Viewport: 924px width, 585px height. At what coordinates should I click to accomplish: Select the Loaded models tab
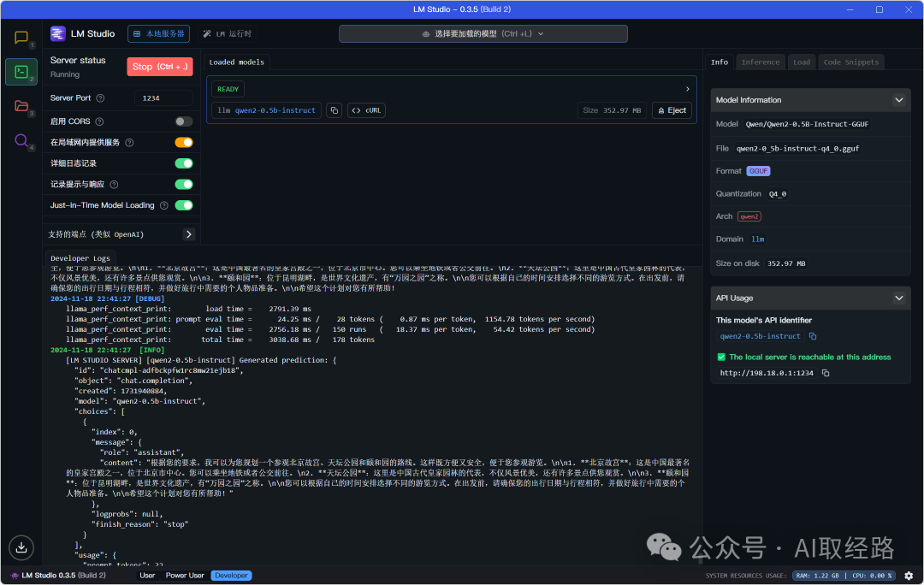pyautogui.click(x=236, y=62)
